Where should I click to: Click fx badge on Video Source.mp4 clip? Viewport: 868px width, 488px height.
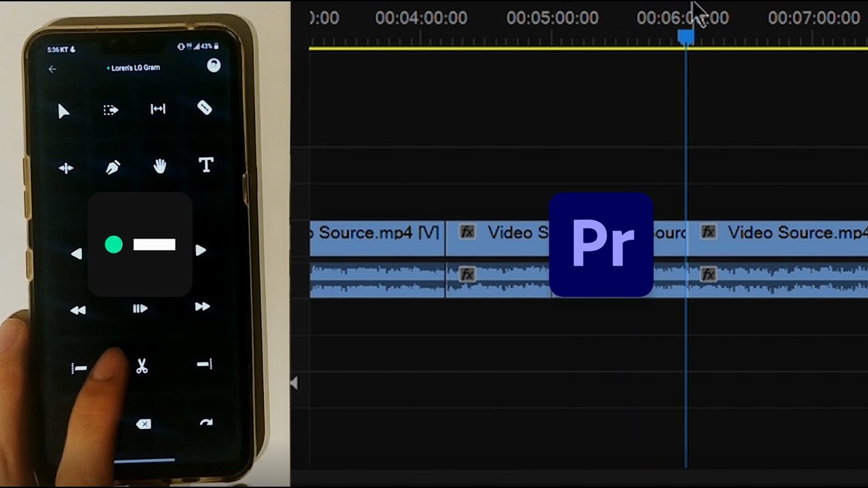tap(708, 232)
